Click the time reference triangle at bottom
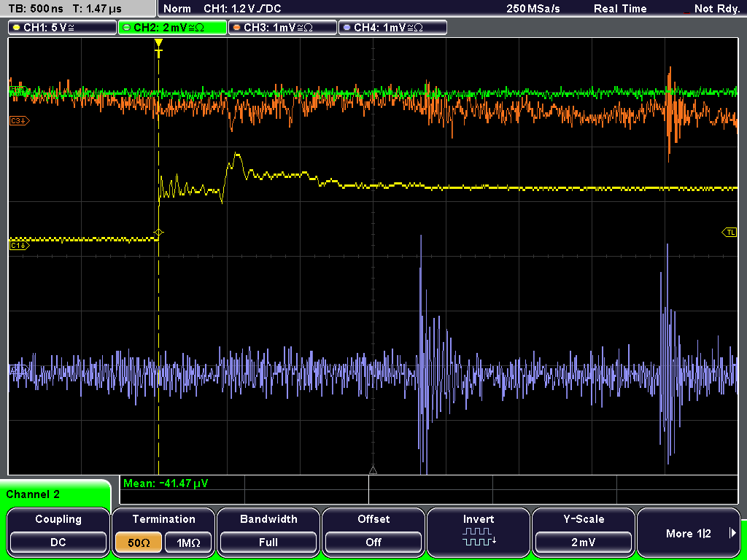Viewport: 747px width, 560px height. point(373,470)
